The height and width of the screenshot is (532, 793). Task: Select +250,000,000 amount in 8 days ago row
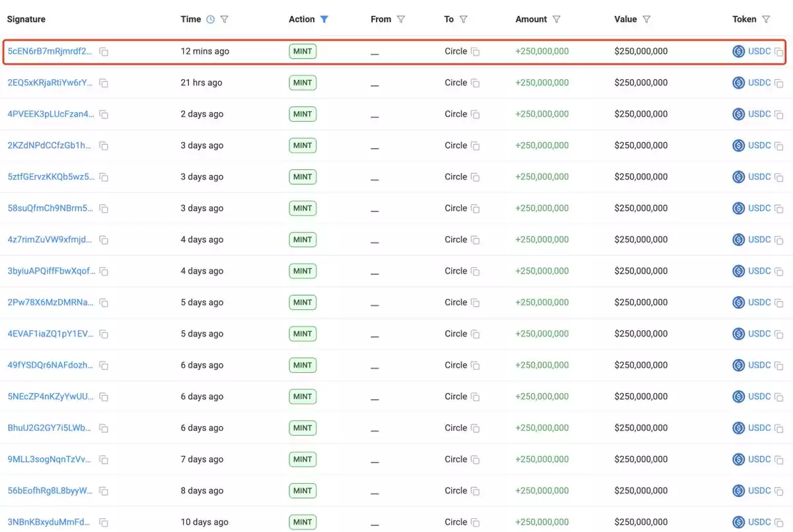click(542, 490)
